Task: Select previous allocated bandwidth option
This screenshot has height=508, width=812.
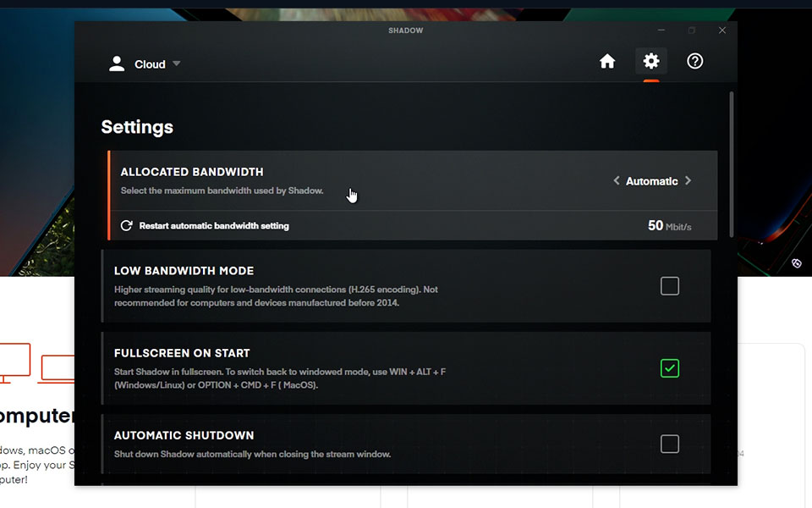Action: coord(617,180)
